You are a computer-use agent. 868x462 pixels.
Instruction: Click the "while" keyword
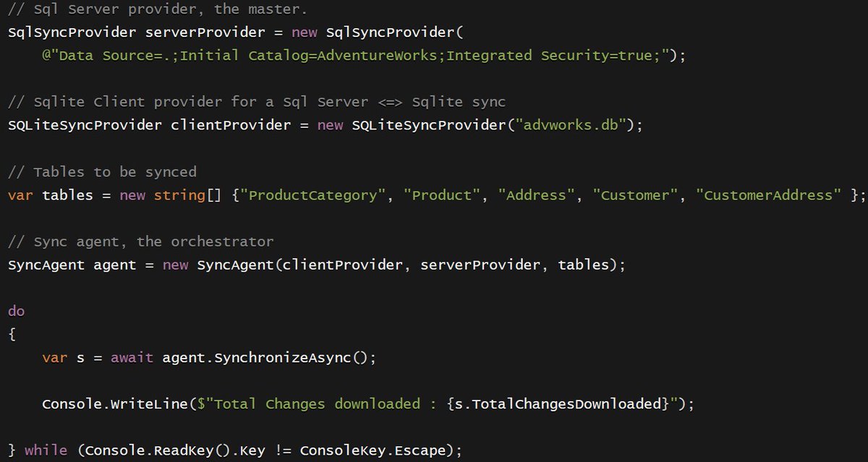pyautogui.click(x=46, y=450)
